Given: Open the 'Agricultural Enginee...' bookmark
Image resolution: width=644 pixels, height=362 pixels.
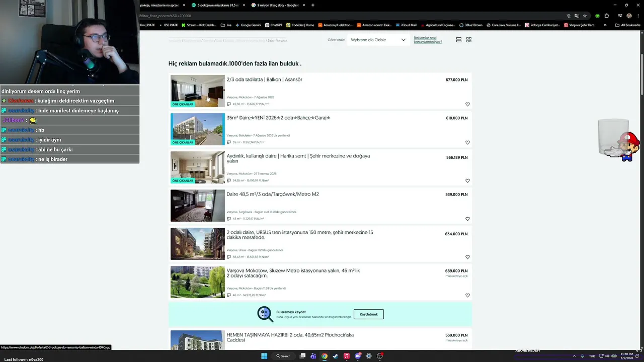Looking at the screenshot, I should (x=438, y=25).
